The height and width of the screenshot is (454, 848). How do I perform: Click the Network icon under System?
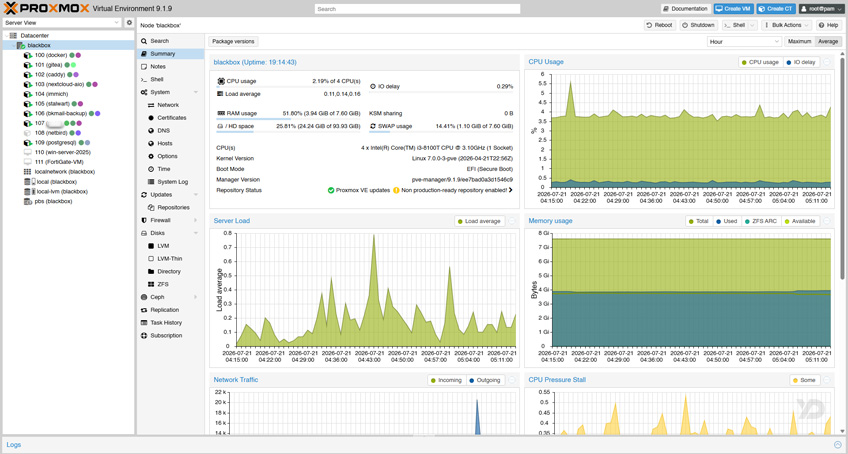tap(151, 105)
